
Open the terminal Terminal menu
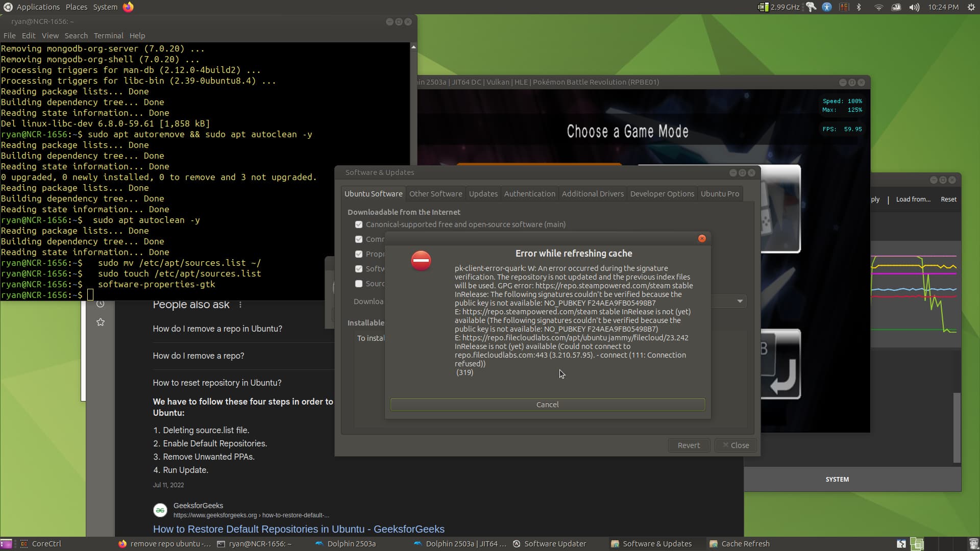[108, 36]
